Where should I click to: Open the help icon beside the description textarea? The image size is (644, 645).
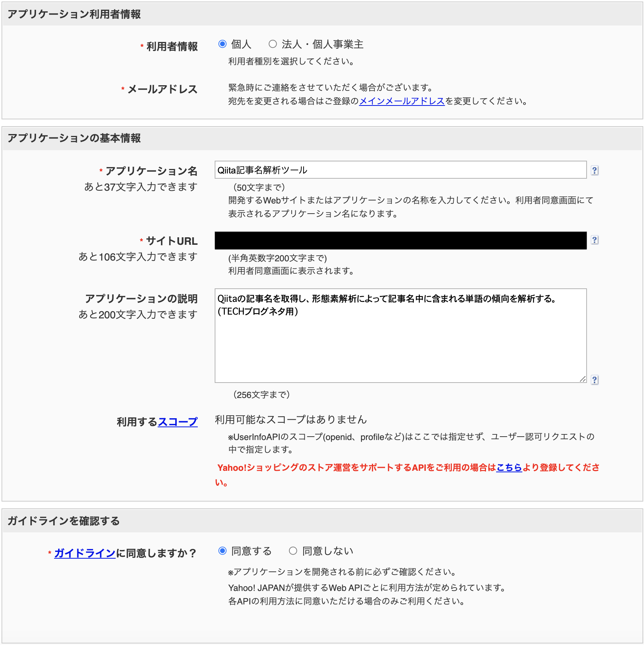pyautogui.click(x=594, y=380)
